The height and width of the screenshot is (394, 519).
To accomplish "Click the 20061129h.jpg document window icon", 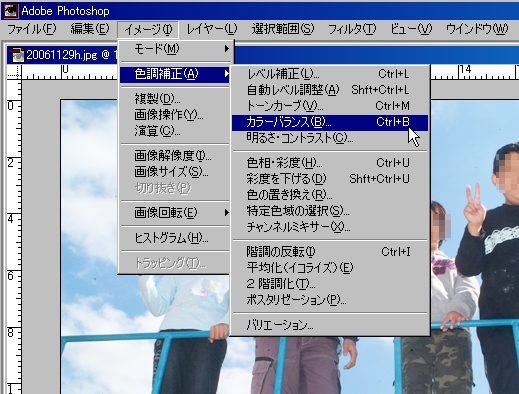I will 17,55.
